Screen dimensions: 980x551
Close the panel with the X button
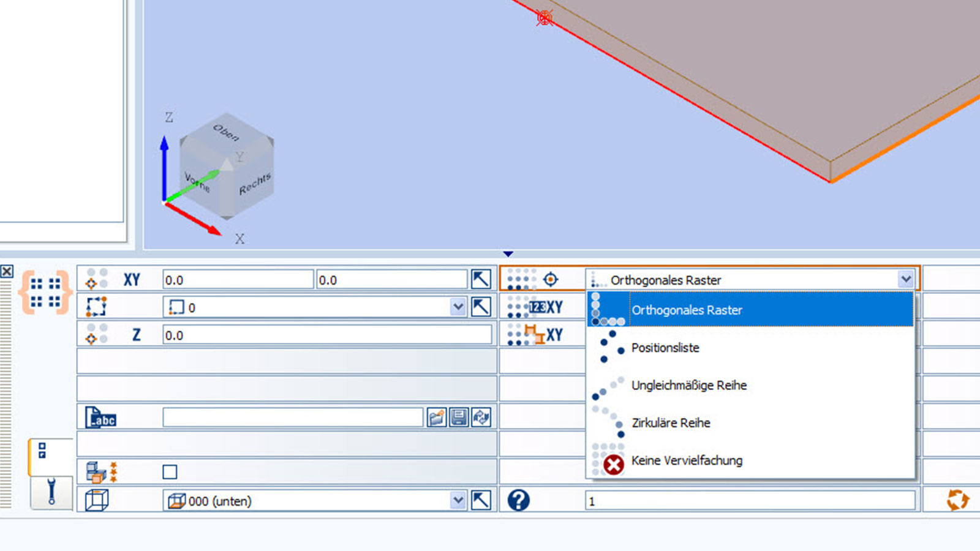(7, 271)
